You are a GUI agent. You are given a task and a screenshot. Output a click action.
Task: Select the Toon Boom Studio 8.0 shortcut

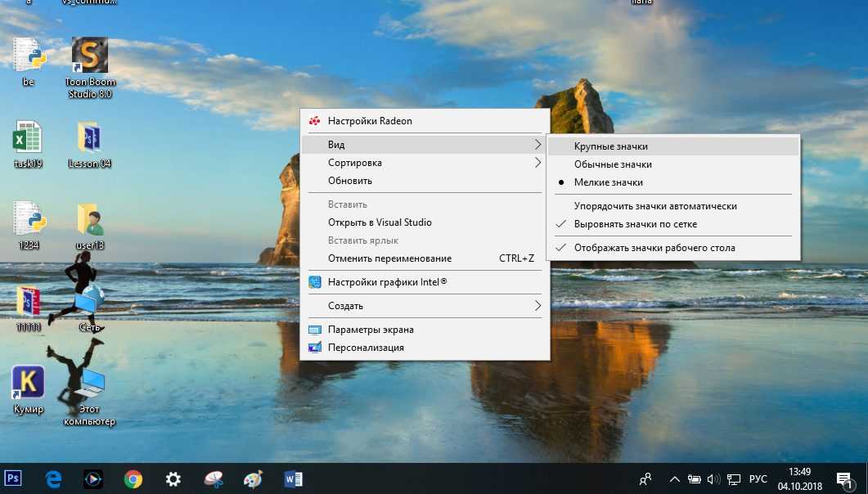(x=90, y=68)
